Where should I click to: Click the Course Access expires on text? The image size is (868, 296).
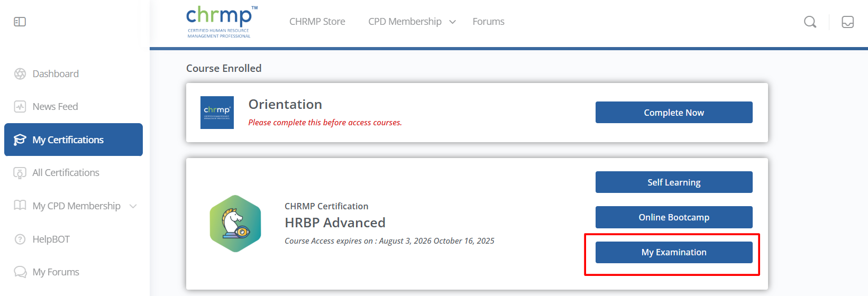tap(389, 241)
